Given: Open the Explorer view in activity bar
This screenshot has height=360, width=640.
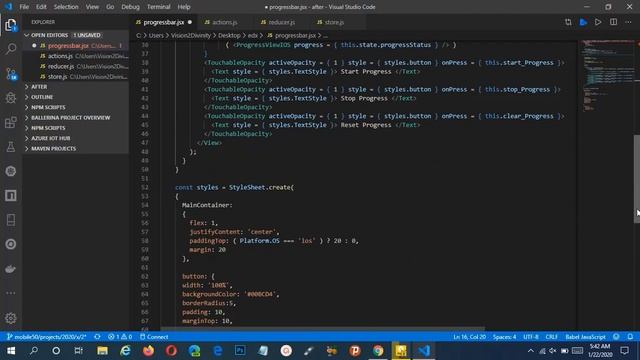Looking at the screenshot, I should pos(11,25).
